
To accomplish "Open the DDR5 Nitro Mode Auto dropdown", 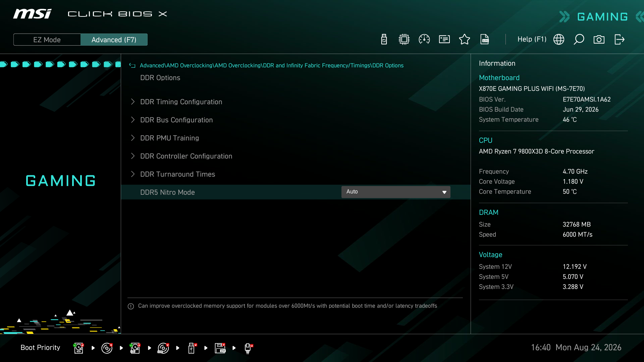I will click(x=396, y=192).
